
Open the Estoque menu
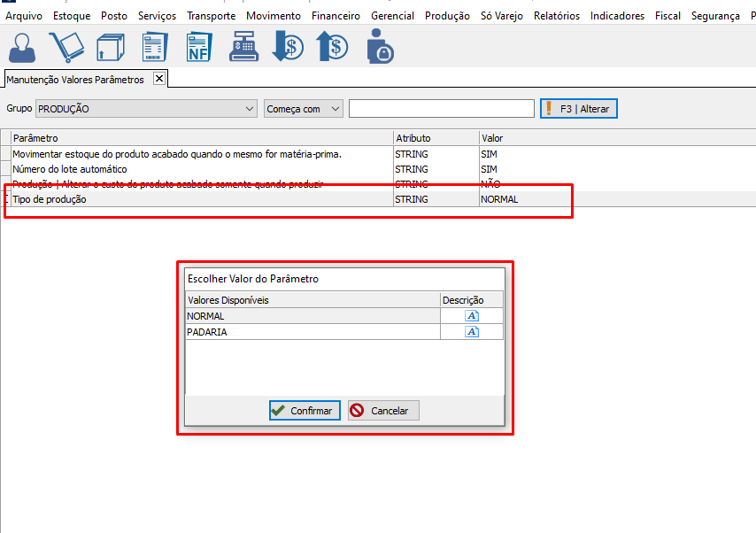(x=72, y=16)
